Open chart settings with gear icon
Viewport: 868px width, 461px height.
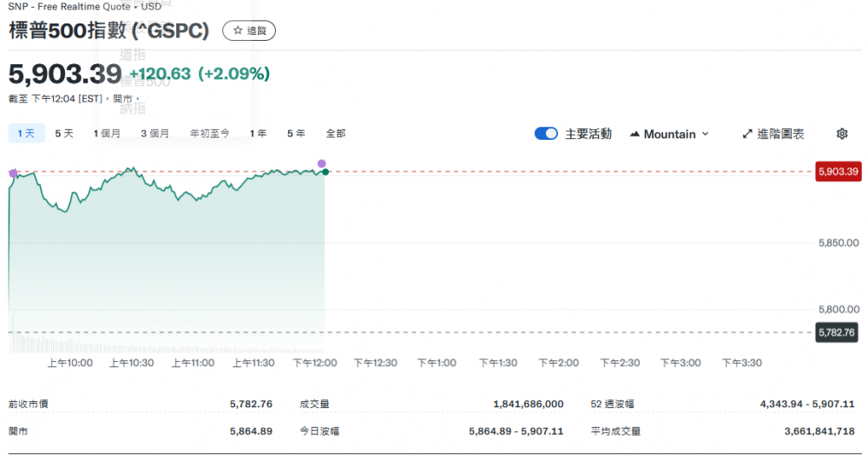coord(841,134)
